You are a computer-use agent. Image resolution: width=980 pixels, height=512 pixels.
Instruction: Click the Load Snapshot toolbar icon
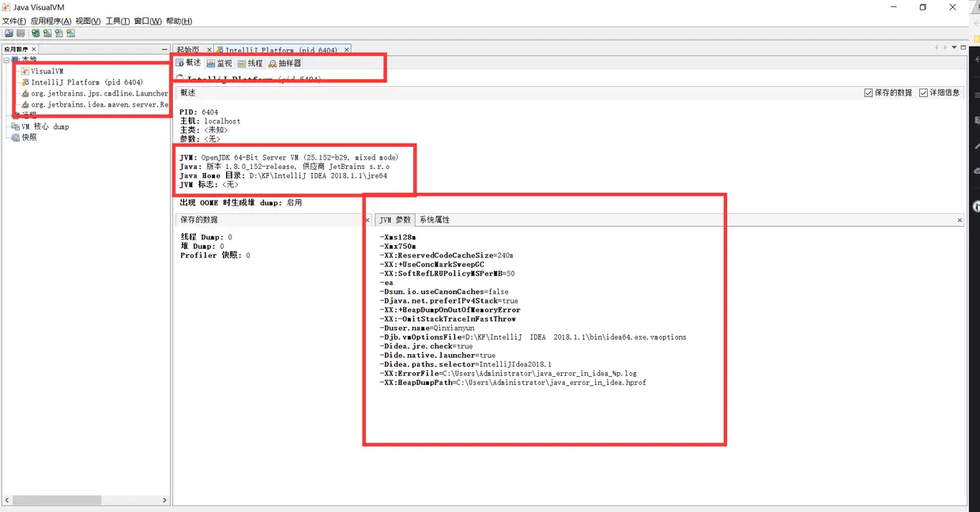coord(9,33)
